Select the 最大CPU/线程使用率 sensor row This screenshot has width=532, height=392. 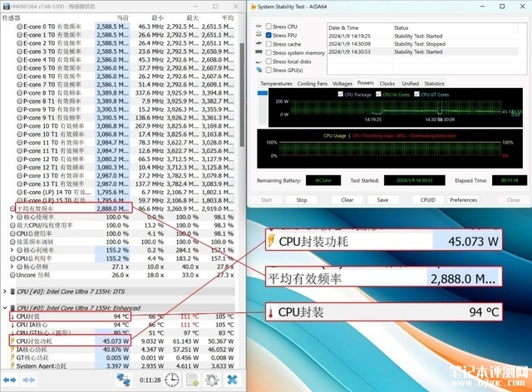point(122,225)
